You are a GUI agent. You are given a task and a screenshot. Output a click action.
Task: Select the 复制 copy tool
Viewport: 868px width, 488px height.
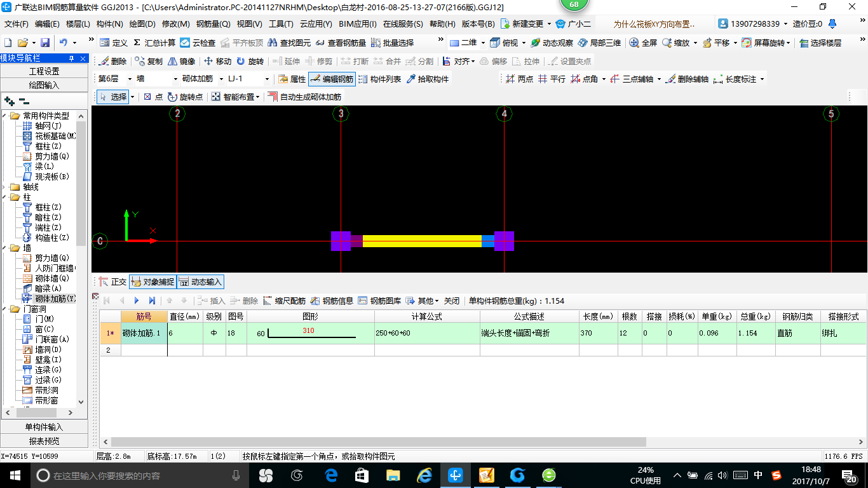coord(149,62)
